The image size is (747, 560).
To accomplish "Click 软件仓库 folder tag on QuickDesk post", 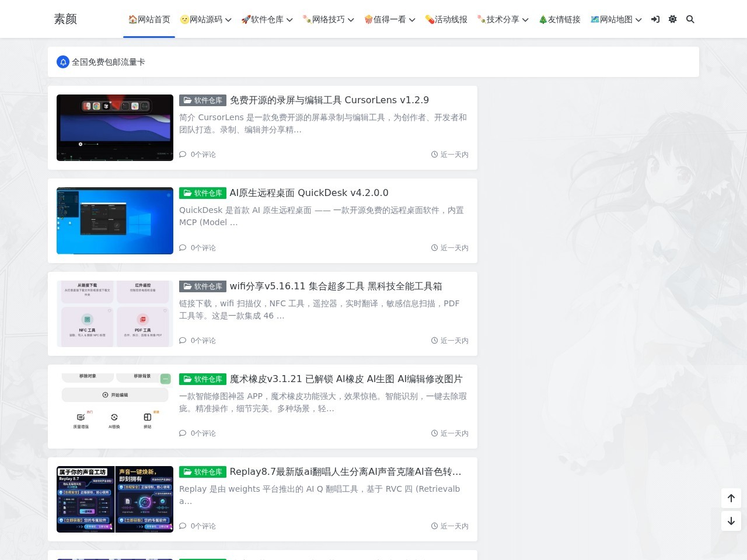I will tap(203, 193).
